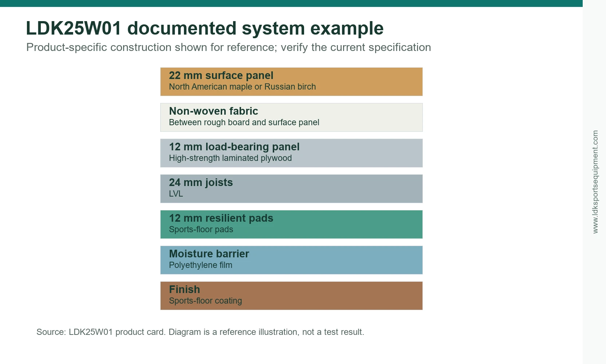Click 'Sports-floor pads' text
Viewport: 606px width, 364px height.
[x=201, y=229]
